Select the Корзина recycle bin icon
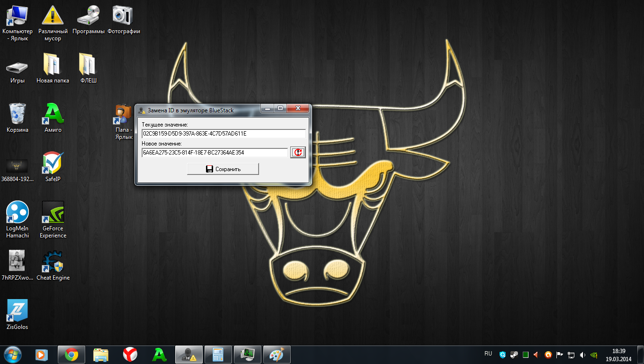The width and height of the screenshot is (644, 364). click(x=18, y=118)
